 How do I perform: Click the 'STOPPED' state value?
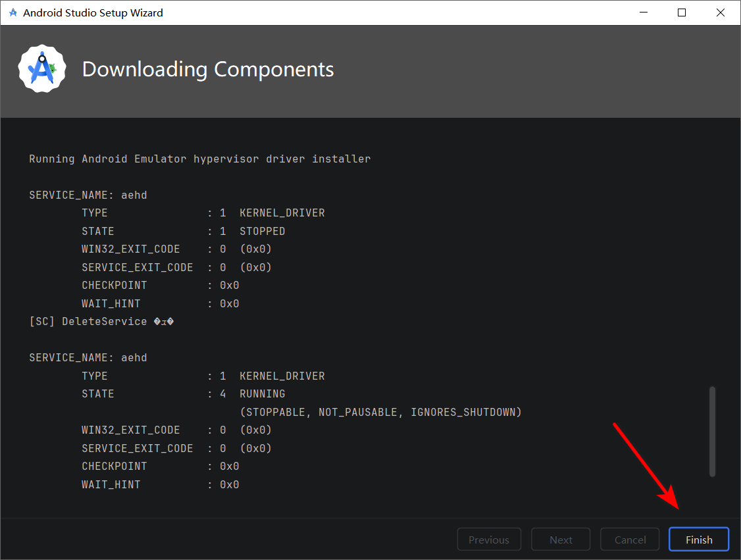[x=263, y=231]
